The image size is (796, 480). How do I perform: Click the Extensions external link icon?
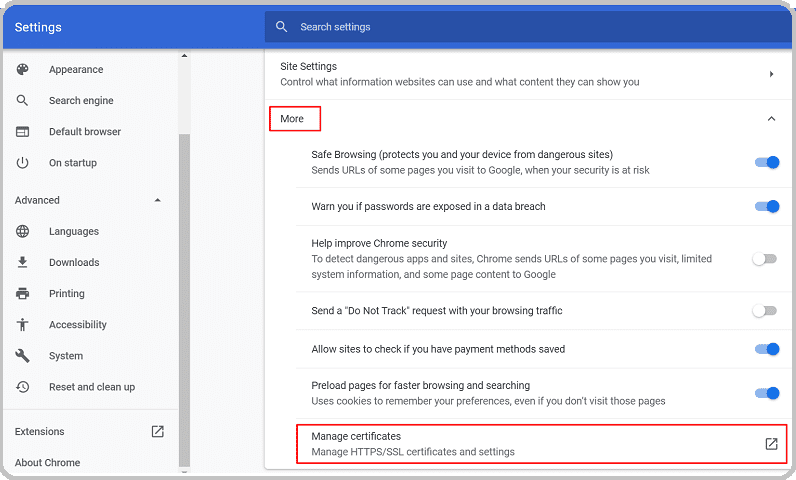(157, 431)
